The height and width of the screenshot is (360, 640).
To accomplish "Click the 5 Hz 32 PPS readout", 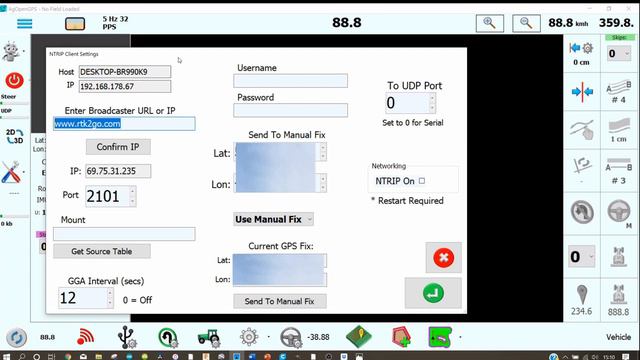I will click(115, 23).
